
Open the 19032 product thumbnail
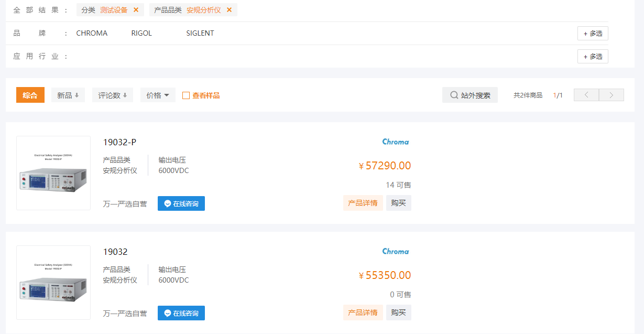click(53, 283)
